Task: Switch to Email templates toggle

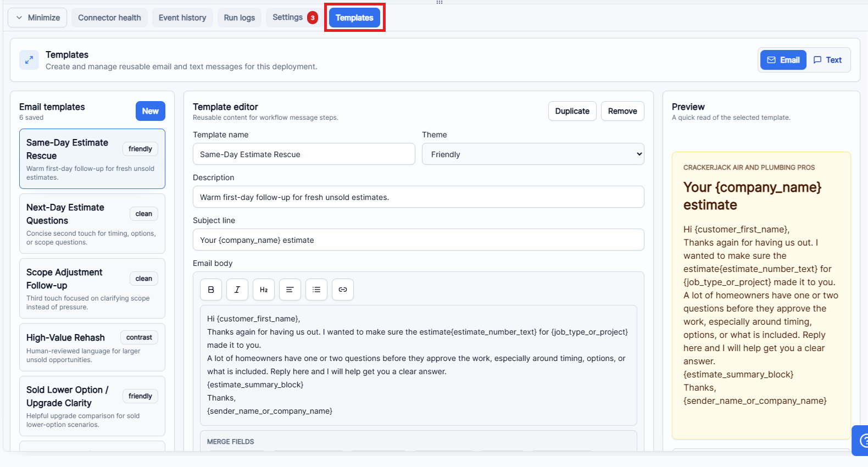Action: [783, 60]
